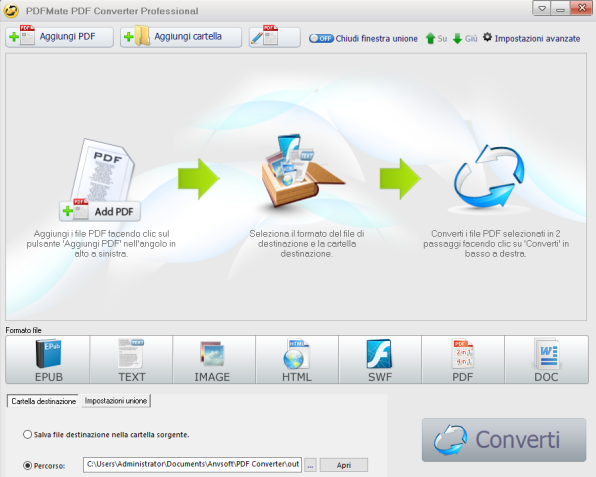The height and width of the screenshot is (477, 596).
Task: Toggle Chiudi finestra unione switch
Action: click(321, 38)
